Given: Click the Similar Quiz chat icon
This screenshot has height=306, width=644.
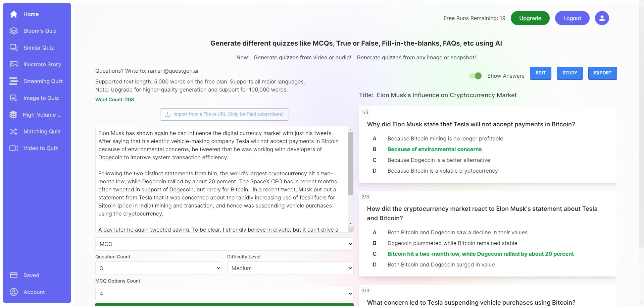Looking at the screenshot, I should point(14,48).
